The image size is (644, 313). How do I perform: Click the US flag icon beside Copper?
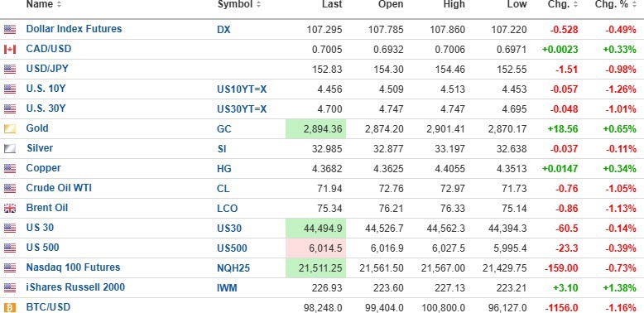pyautogui.click(x=10, y=168)
